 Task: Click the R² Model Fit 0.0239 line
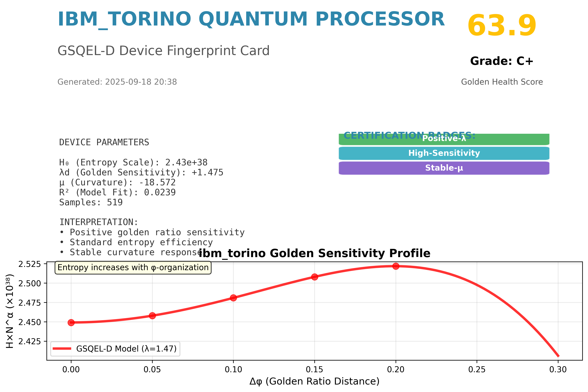coord(117,192)
